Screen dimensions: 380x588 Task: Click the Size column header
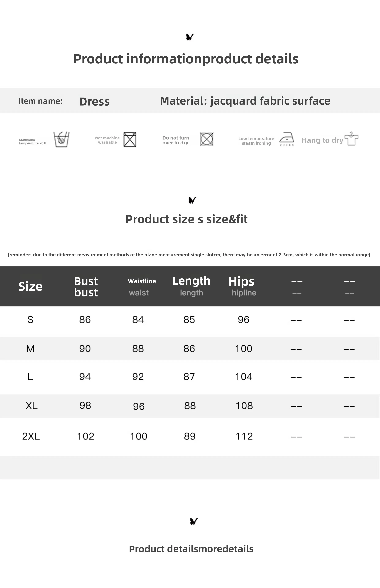pyautogui.click(x=30, y=286)
